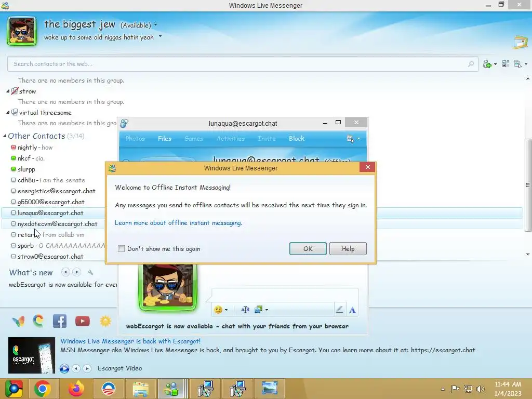Click the MSN butterfly icon

pyautogui.click(x=18, y=321)
